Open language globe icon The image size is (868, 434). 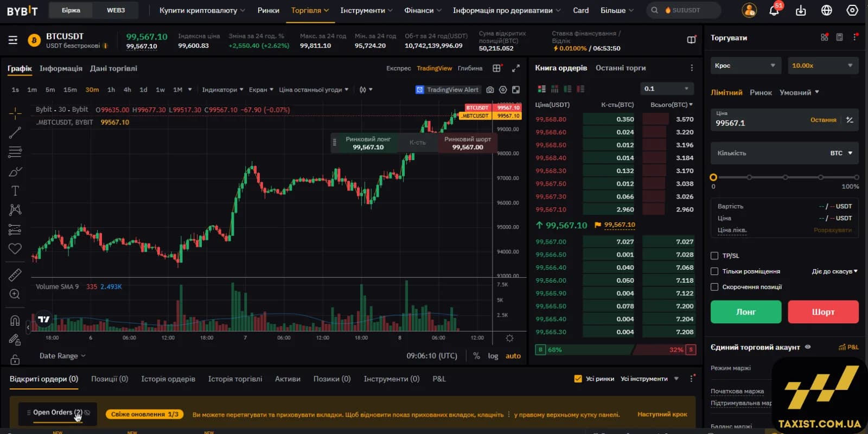pos(827,10)
